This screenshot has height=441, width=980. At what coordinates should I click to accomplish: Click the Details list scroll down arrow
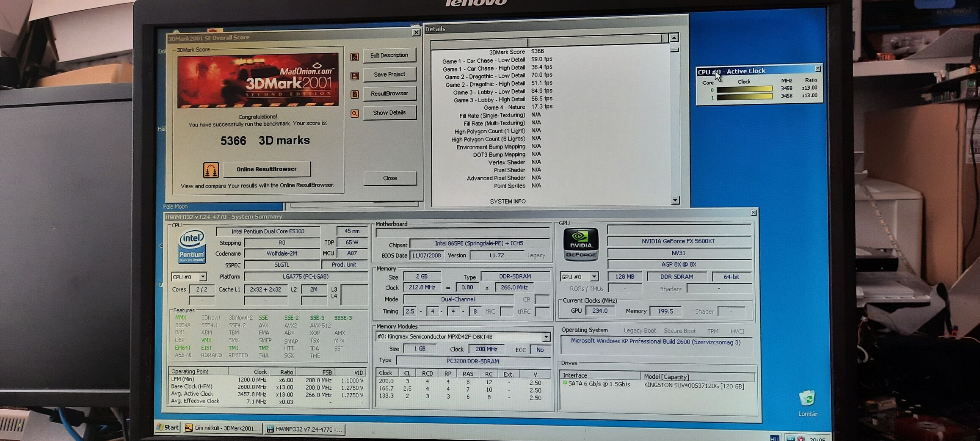(675, 200)
